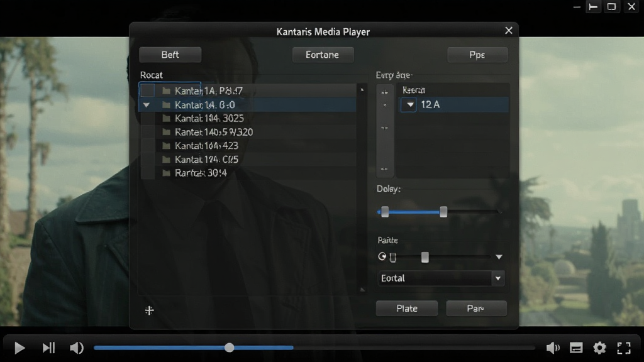
Task: Move the left handle of Doley slider
Action: pos(385,212)
